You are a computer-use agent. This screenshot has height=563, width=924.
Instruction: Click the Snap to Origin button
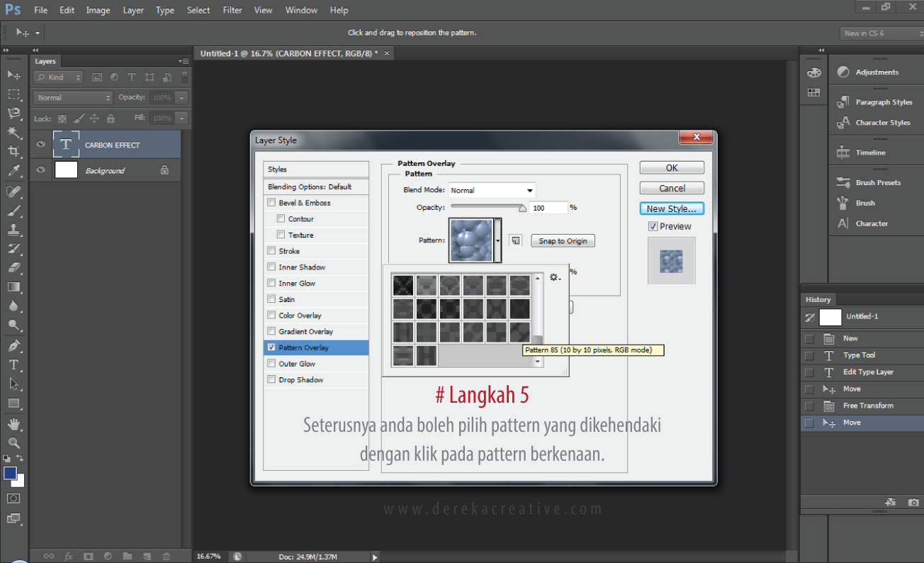click(563, 241)
